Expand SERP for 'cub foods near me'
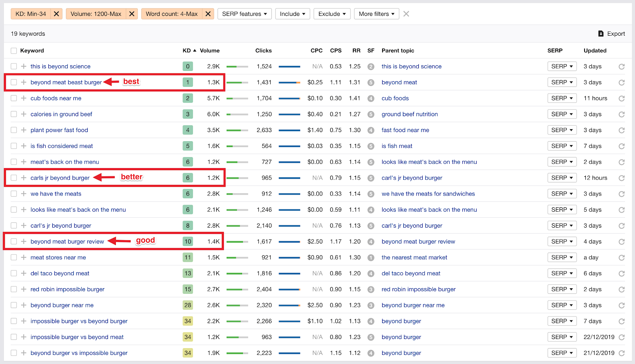 [562, 98]
